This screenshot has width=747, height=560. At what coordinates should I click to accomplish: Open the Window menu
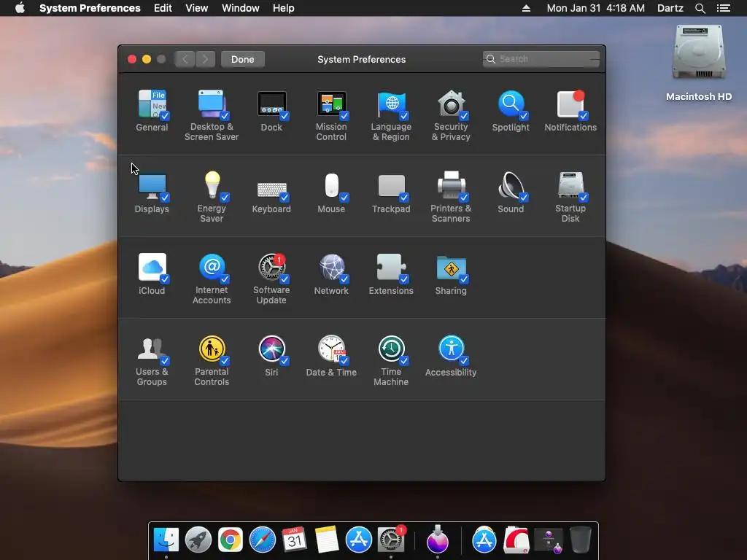[x=241, y=8]
